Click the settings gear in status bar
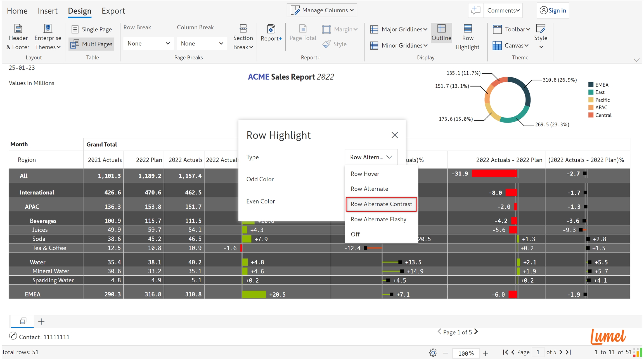Viewport: 644px width, 361px height. coord(433,353)
